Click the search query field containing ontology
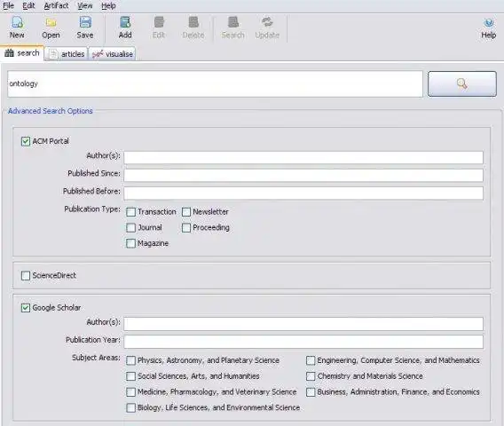The width and height of the screenshot is (504, 426). (x=215, y=84)
